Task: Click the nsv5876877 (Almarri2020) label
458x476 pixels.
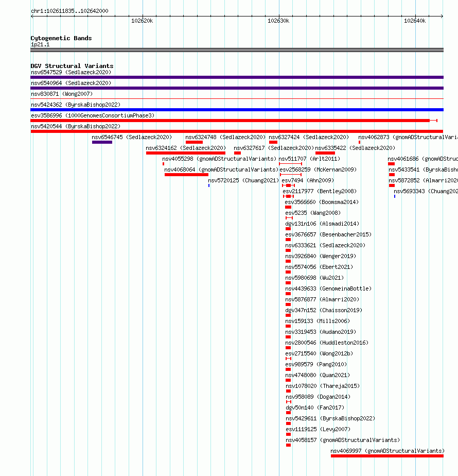Action: click(323, 300)
